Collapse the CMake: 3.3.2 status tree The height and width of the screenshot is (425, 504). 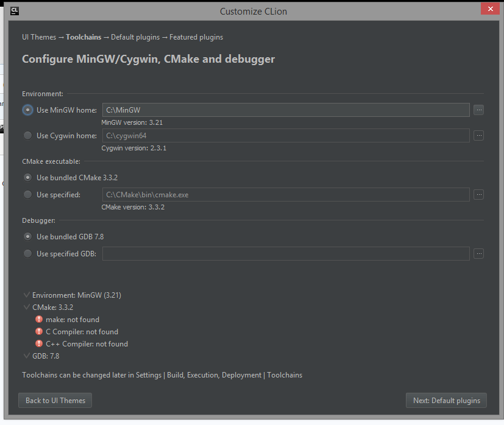(x=26, y=307)
